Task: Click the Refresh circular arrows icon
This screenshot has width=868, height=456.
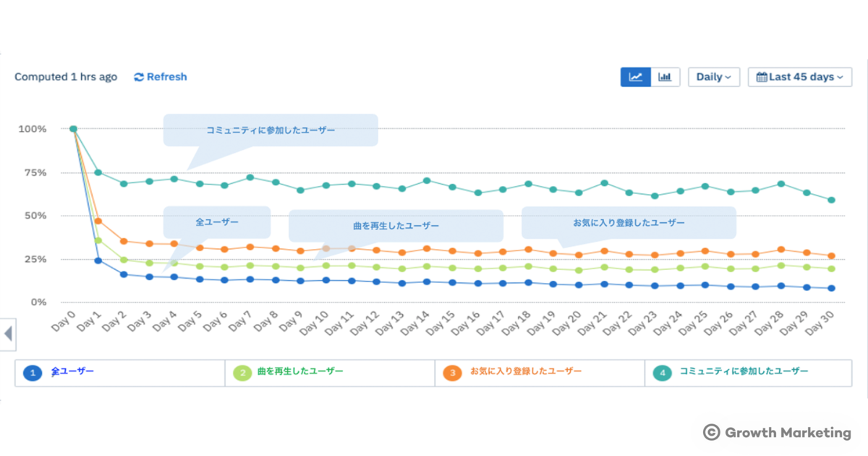Action: point(139,77)
